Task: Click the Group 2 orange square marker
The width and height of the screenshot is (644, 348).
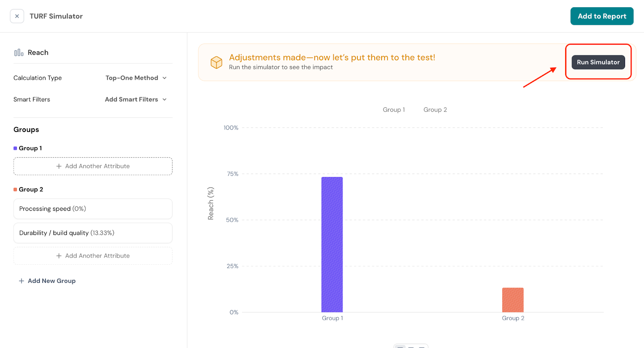Action: click(x=15, y=189)
